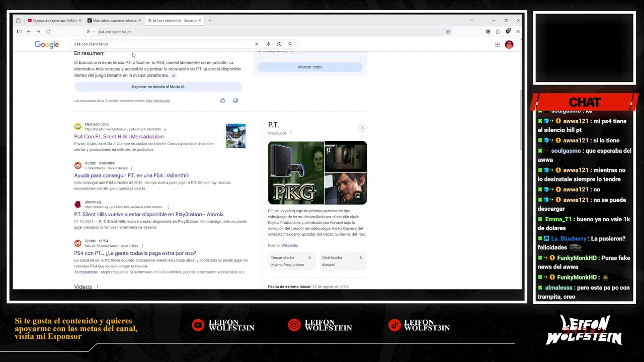Click the address bar translate icon
The height and width of the screenshot is (362, 644).
click(448, 32)
